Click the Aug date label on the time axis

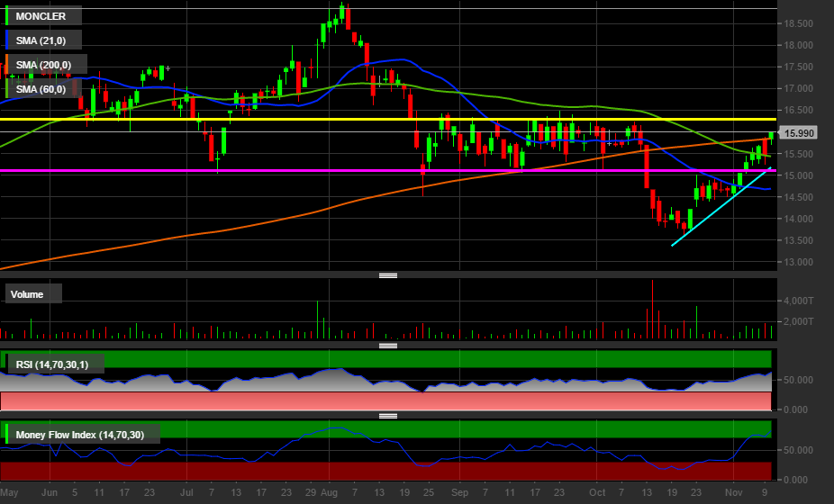point(329,492)
